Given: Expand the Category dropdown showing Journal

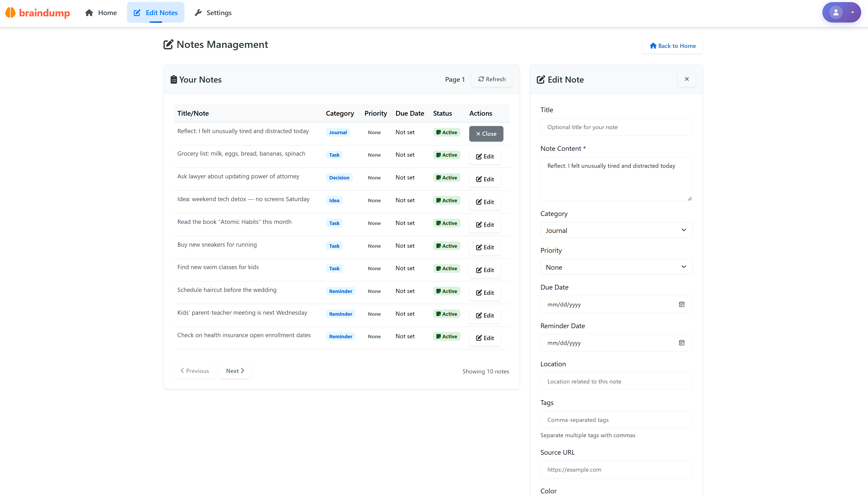Looking at the screenshot, I should (x=616, y=230).
